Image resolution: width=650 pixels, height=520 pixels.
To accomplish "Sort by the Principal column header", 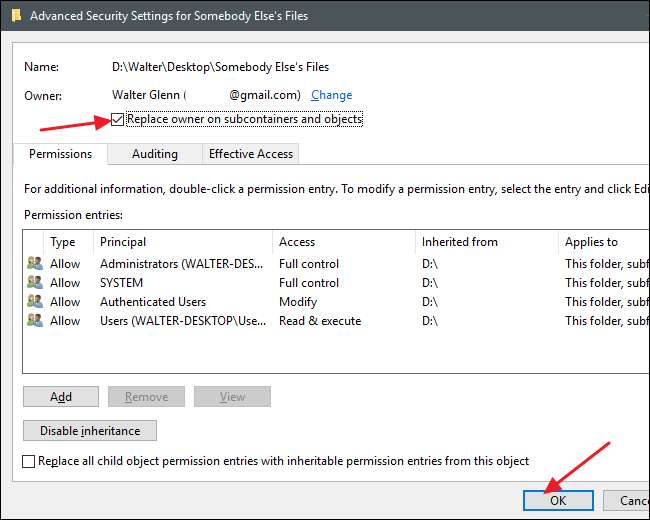I will tap(180, 241).
